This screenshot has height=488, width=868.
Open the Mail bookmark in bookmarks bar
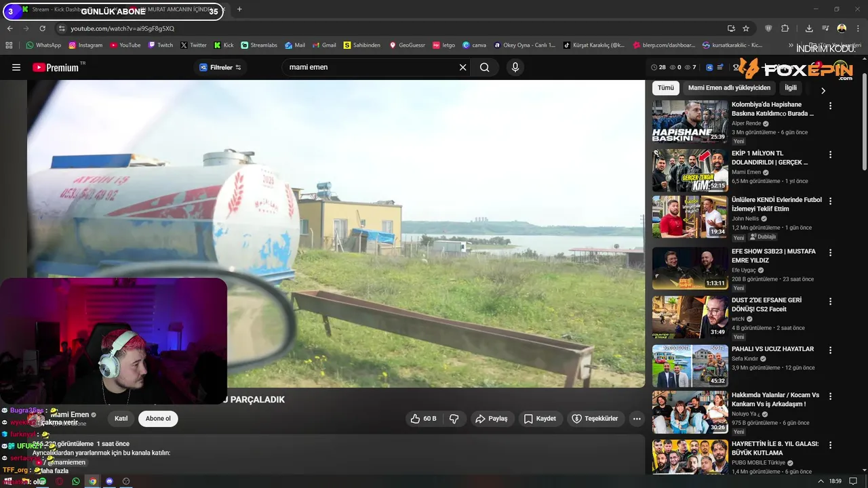pyautogui.click(x=295, y=45)
